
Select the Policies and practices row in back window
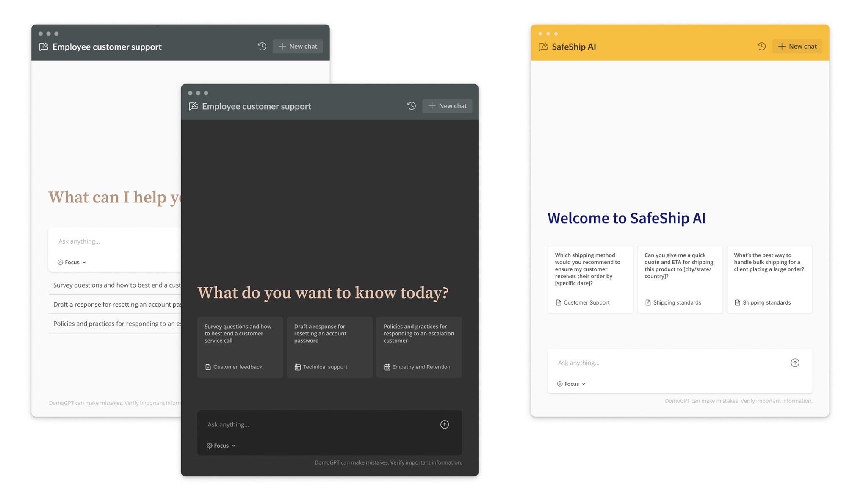(115, 324)
